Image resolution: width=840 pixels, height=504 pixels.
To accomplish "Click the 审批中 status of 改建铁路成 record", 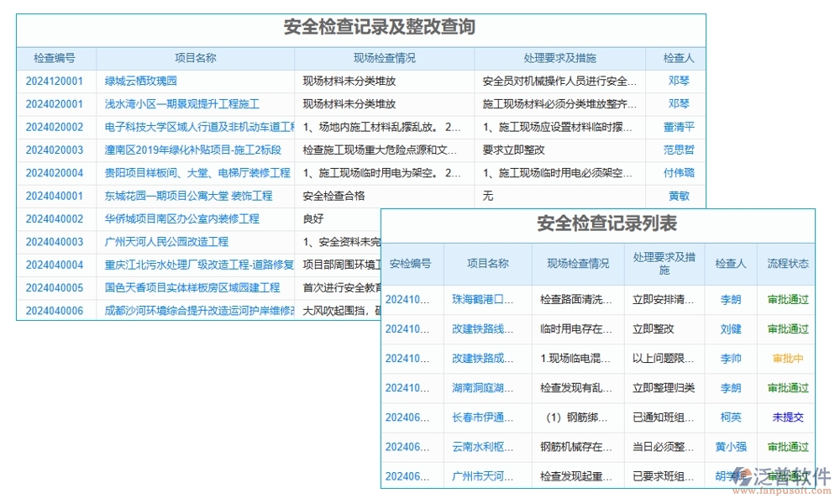I will 786,359.
